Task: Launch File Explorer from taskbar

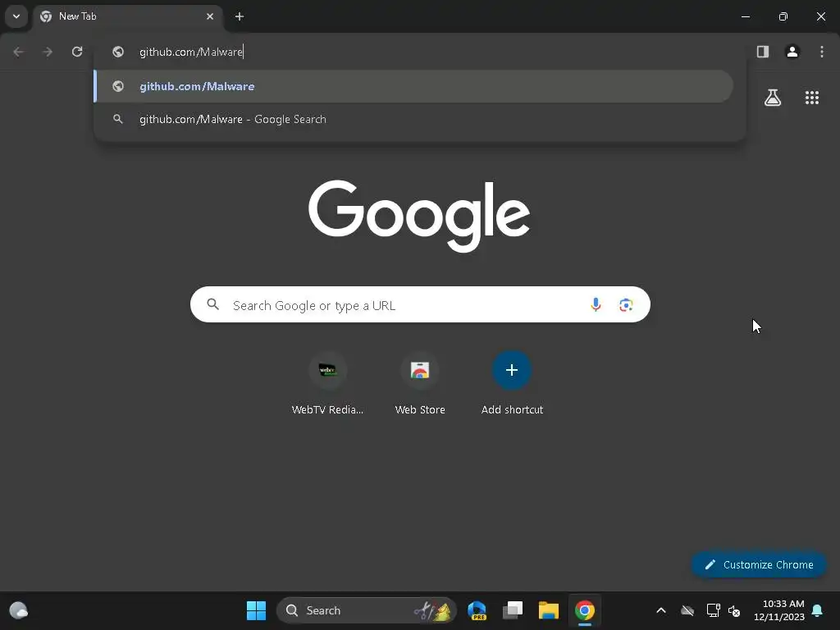Action: pos(549,610)
